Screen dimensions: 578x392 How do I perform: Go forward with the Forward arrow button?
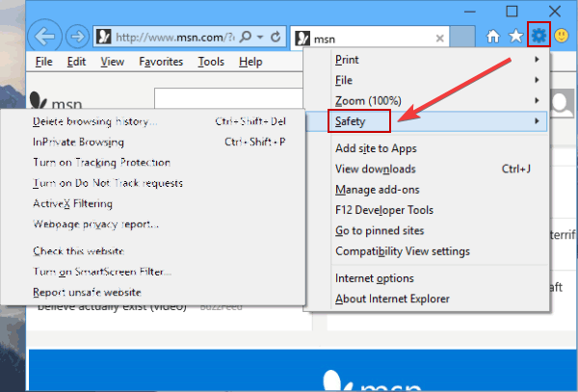coord(77,37)
